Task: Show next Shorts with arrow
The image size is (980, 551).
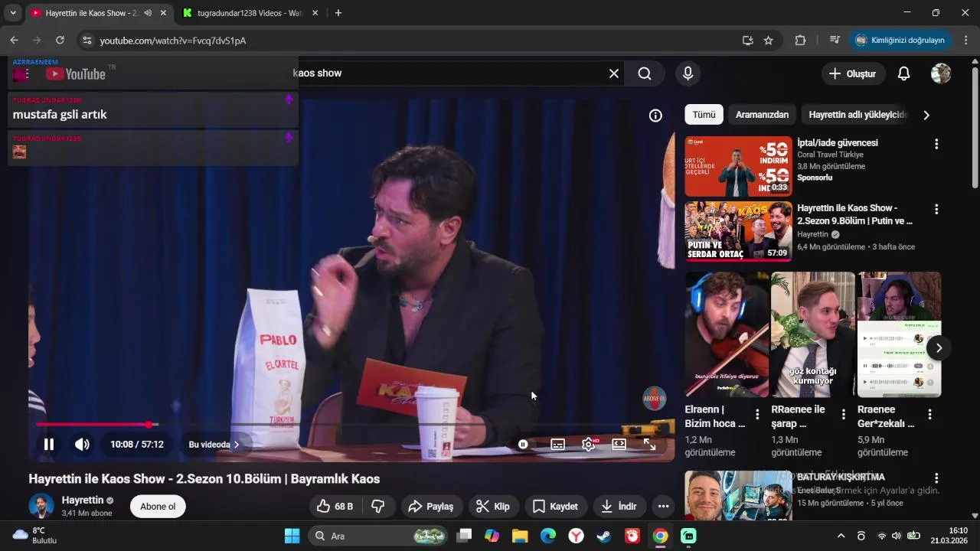Action: [x=939, y=348]
